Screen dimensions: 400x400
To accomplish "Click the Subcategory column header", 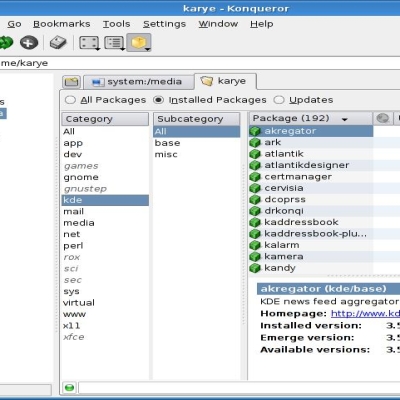I will click(197, 119).
